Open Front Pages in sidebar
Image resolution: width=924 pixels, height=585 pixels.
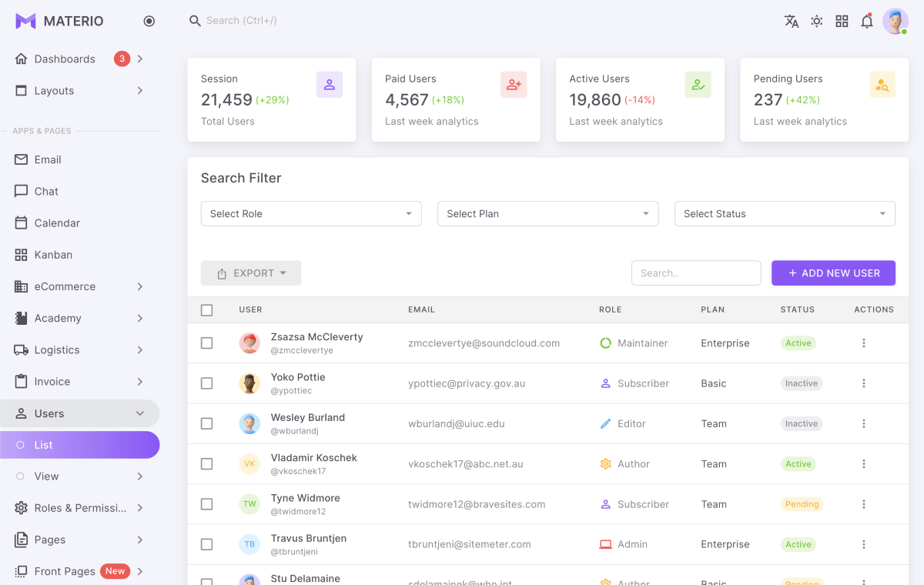point(80,571)
